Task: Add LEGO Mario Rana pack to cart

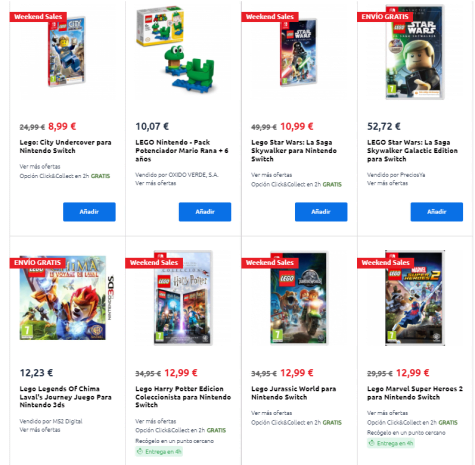Action: pos(205,212)
